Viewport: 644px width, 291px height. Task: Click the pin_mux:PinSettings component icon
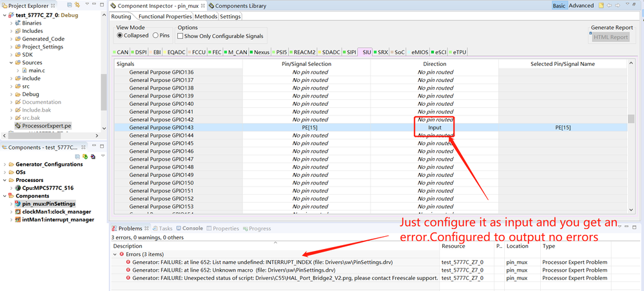(17, 204)
